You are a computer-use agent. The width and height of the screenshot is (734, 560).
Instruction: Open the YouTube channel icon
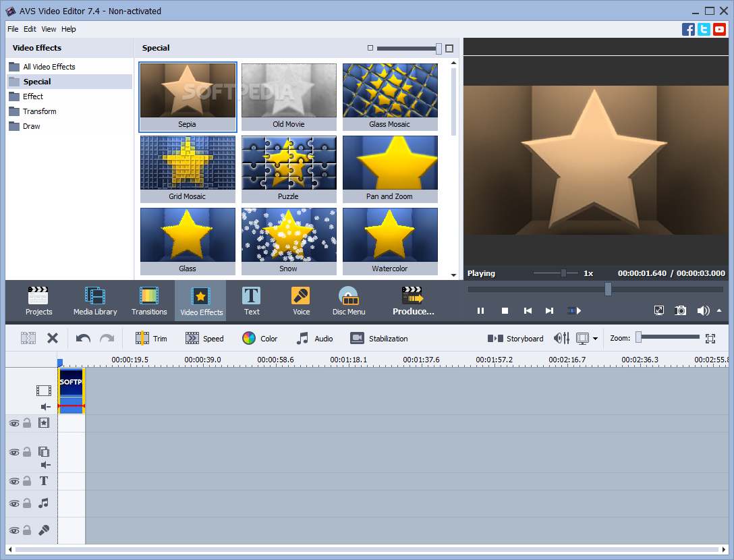[719, 29]
